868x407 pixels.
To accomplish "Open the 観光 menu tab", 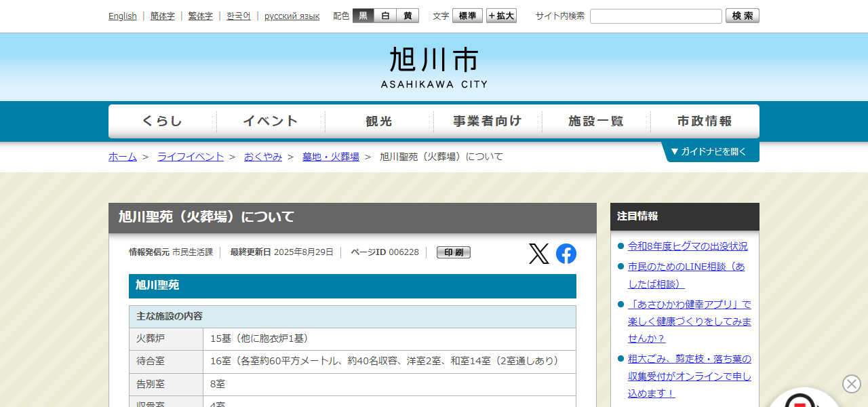I will (380, 121).
